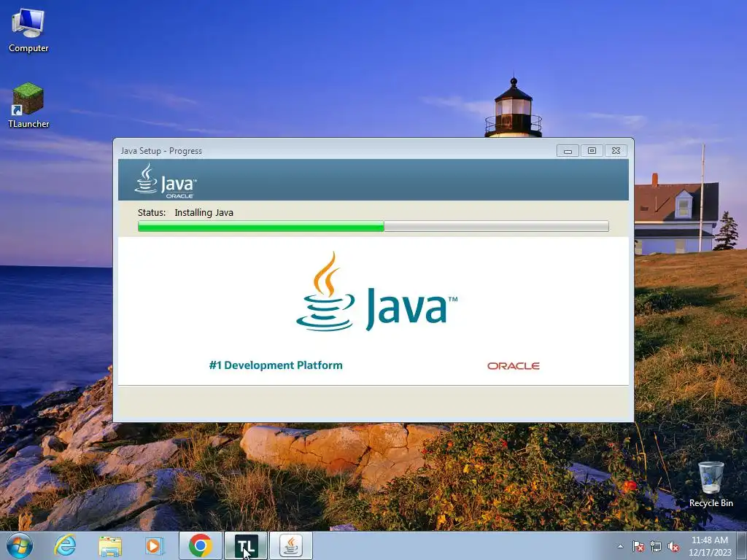Viewport: 747px width, 560px height.
Task: Select the Recycle Bin desktop icon
Action: tap(711, 484)
